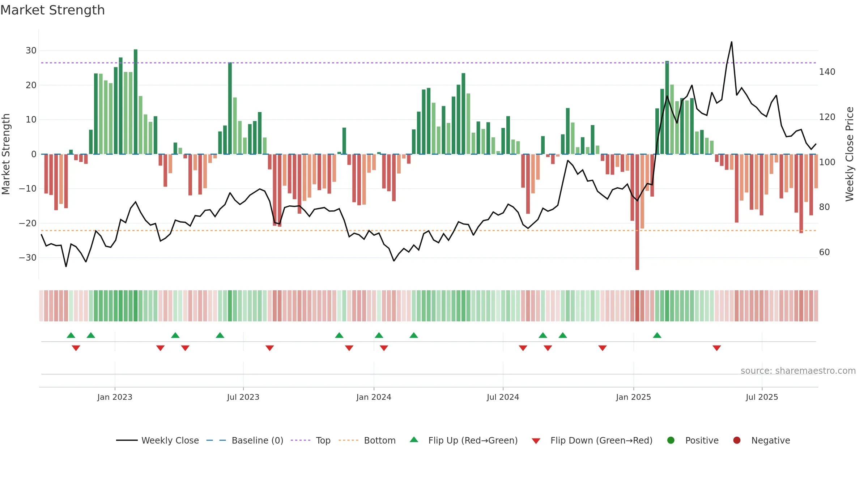Click the last flip-up marker just after Jan 2025
Screen dimensions: 868x488
tap(657, 335)
